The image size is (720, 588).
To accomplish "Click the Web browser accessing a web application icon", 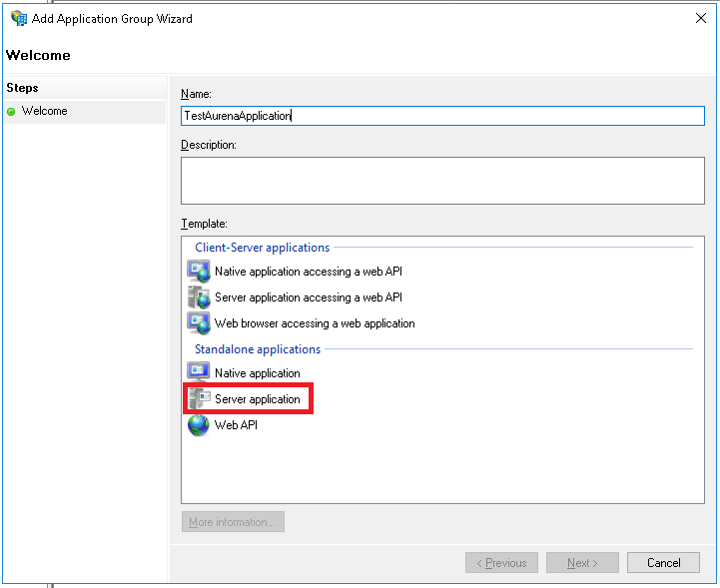I will [199, 322].
